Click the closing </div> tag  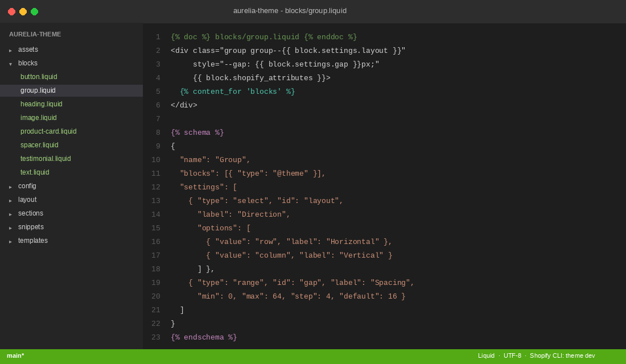point(184,105)
